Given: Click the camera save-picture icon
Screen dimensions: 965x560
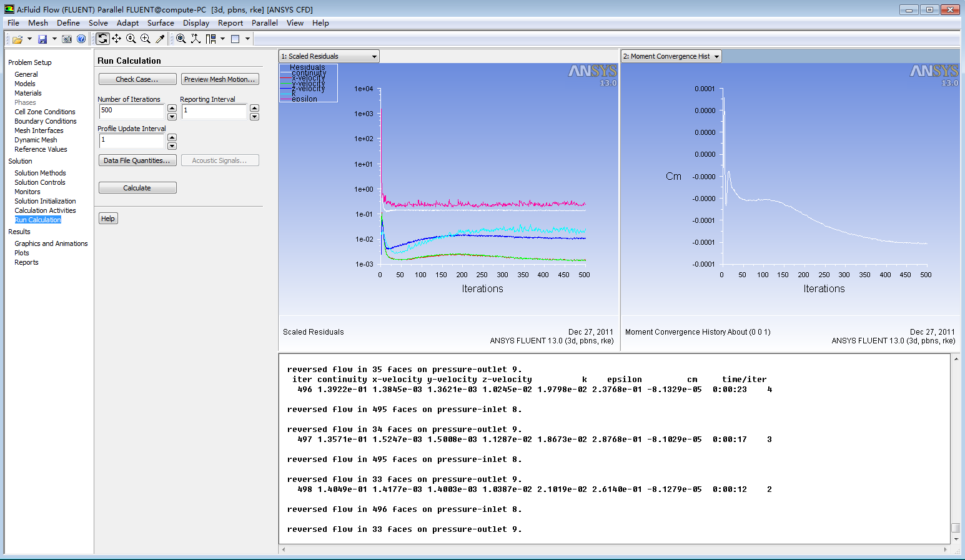Looking at the screenshot, I should tap(67, 39).
